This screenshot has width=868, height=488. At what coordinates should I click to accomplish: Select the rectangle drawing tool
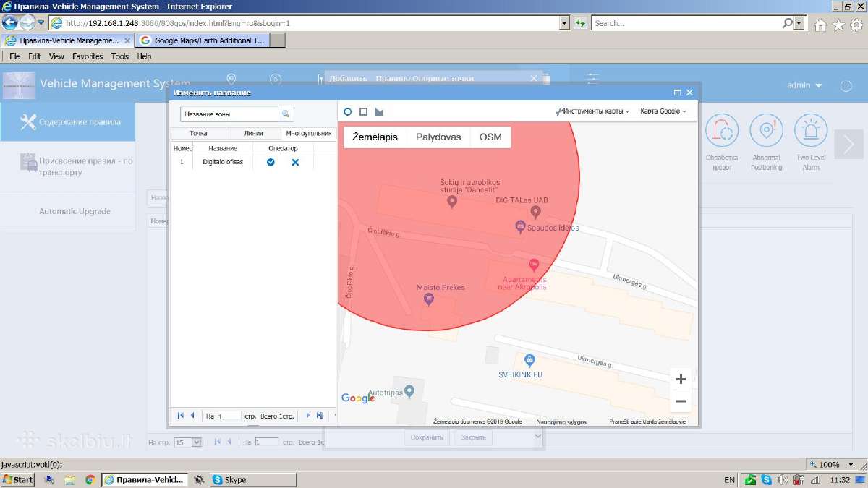pos(364,112)
